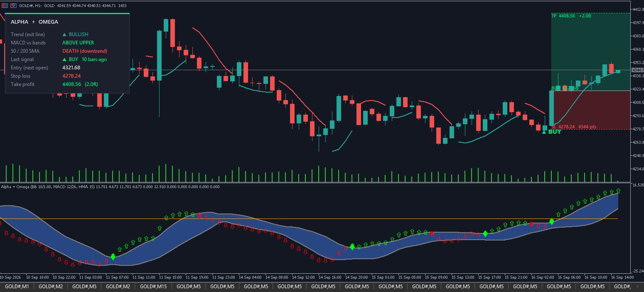Open the one-click trading panel icon
The width and height of the screenshot is (644, 292).
pos(5,5)
